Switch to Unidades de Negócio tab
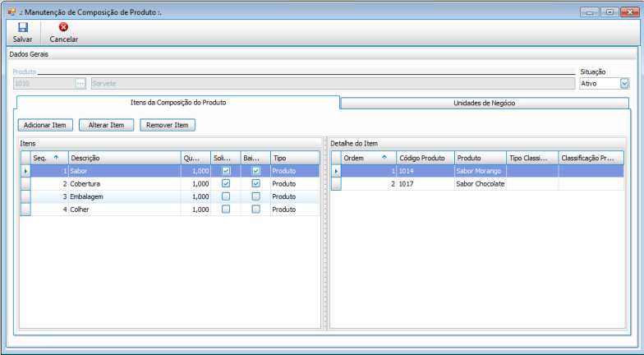Viewport: 644px width, 355px height. (x=485, y=104)
